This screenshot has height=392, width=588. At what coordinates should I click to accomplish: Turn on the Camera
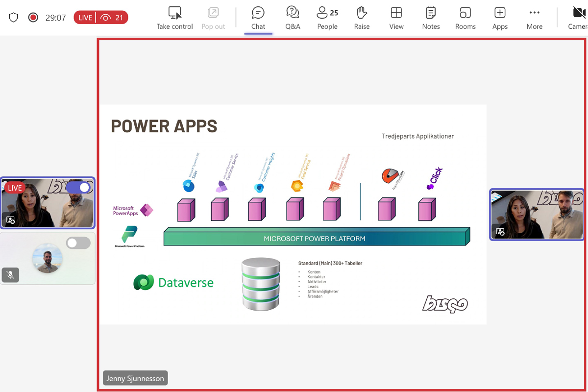(578, 18)
